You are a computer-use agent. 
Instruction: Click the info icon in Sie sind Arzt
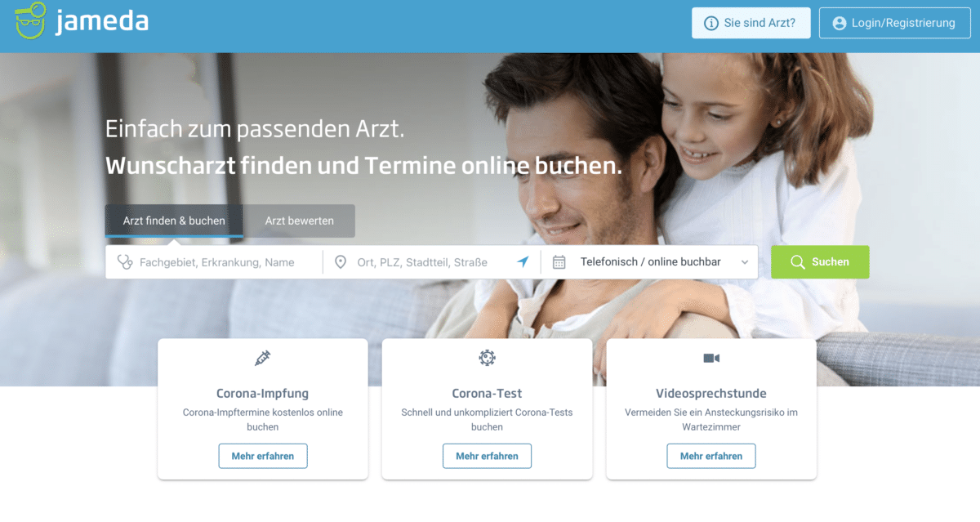711,23
